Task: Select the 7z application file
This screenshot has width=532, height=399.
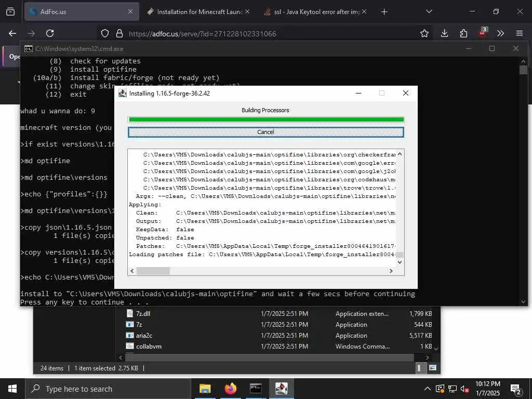Action: 139,324
